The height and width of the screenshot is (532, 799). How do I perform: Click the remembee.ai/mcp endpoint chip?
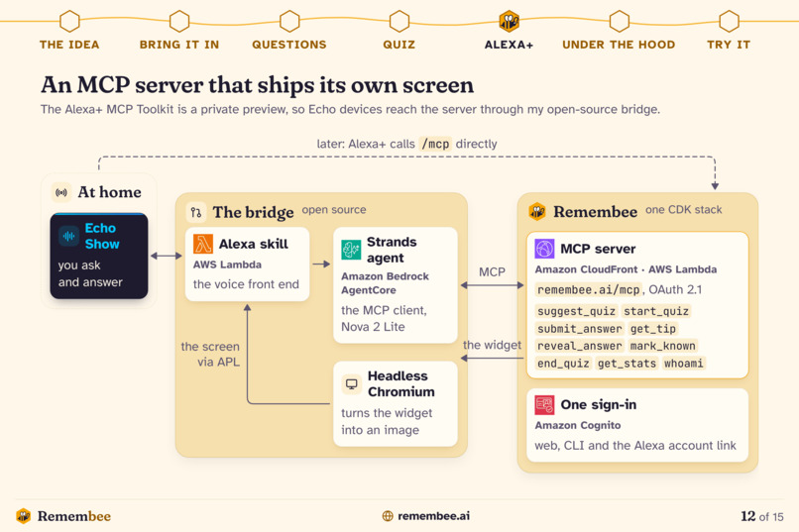click(589, 289)
